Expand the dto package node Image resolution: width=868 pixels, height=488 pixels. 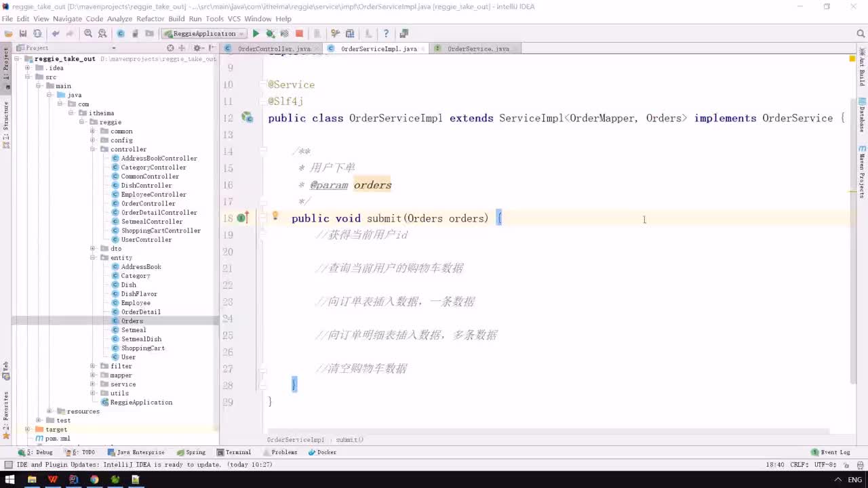[93, 249]
